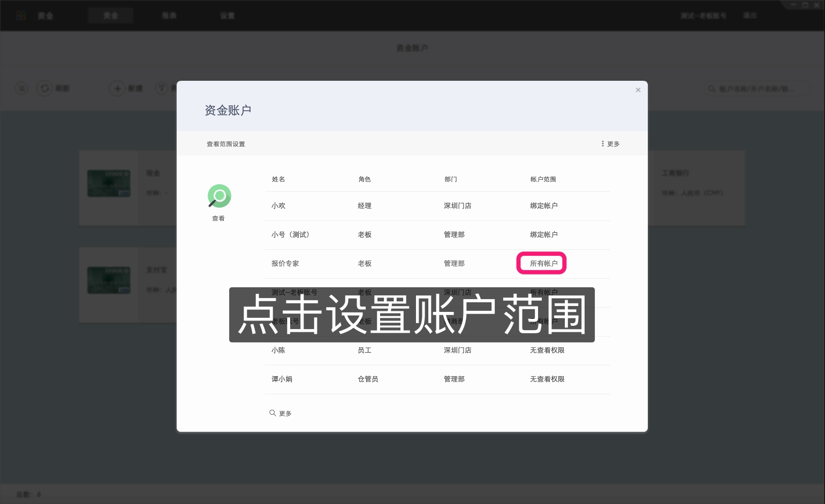Click the role 仓管员 in 谭小娟's row

(x=368, y=379)
